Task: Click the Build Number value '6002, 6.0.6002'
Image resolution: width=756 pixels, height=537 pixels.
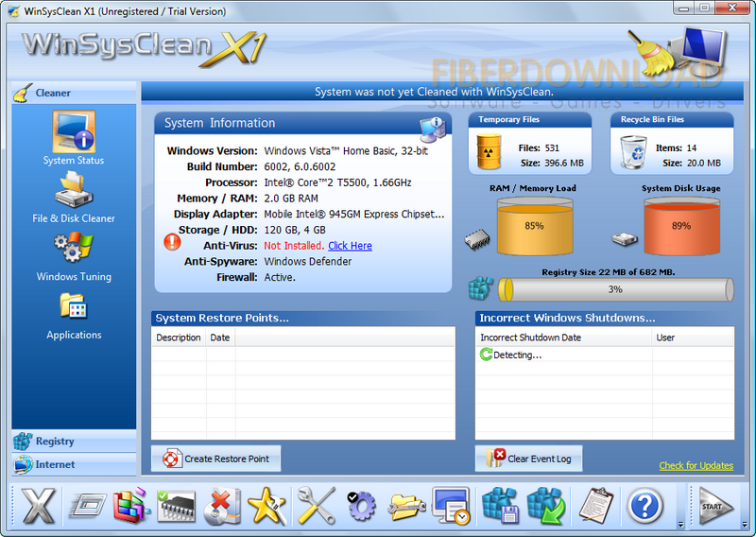Action: click(300, 167)
